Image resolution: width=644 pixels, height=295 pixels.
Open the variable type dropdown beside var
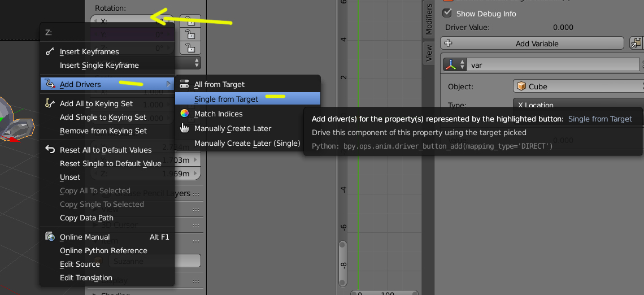click(x=455, y=65)
